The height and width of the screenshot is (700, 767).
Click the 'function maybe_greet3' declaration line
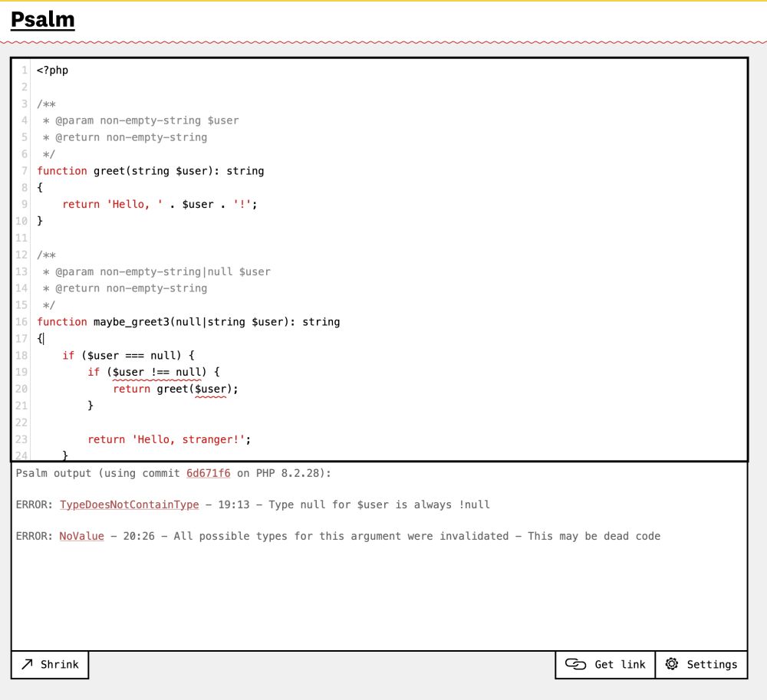[189, 322]
